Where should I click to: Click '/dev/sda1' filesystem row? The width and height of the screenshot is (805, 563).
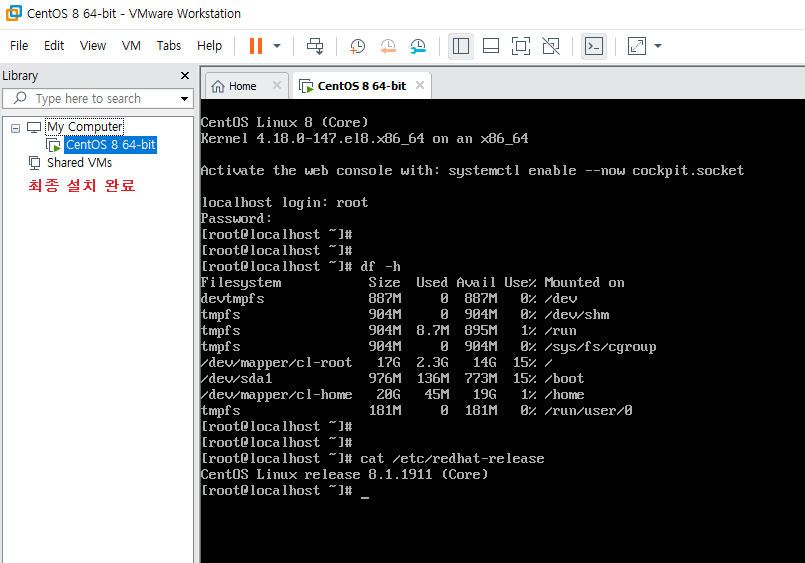click(x=392, y=378)
